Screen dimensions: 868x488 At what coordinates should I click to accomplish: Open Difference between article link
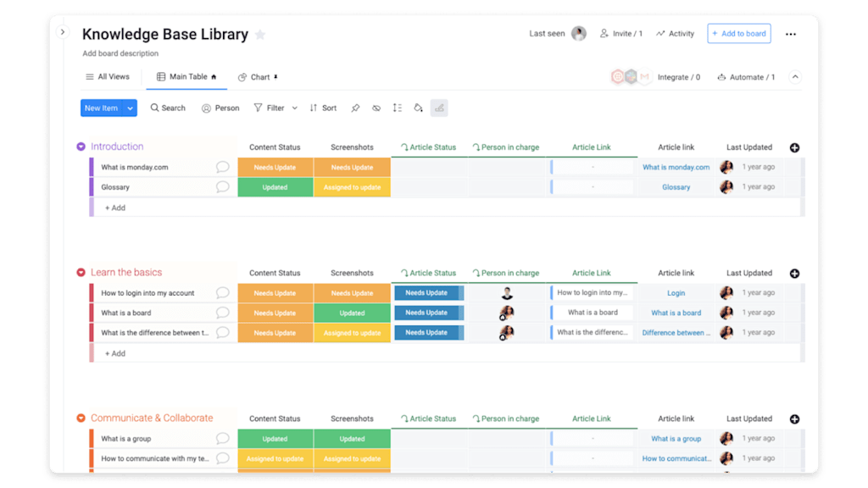676,332
